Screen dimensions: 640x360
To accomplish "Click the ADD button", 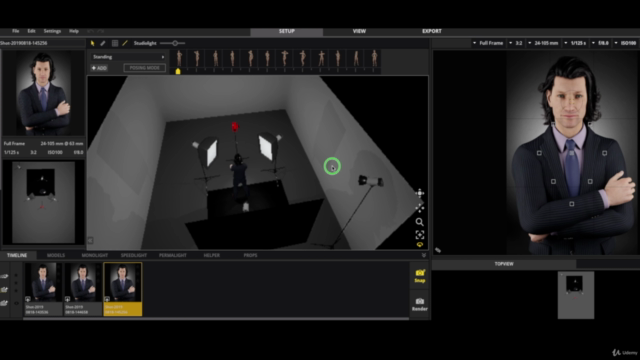I will 99,68.
